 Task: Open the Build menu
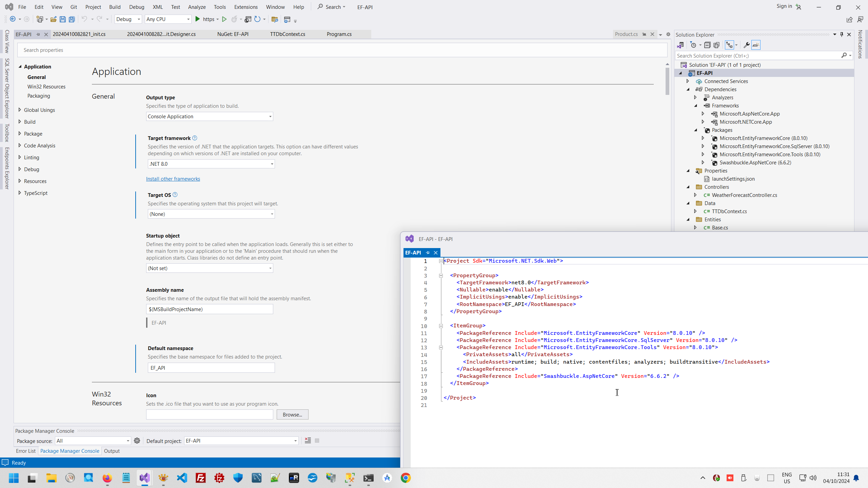pos(115,7)
